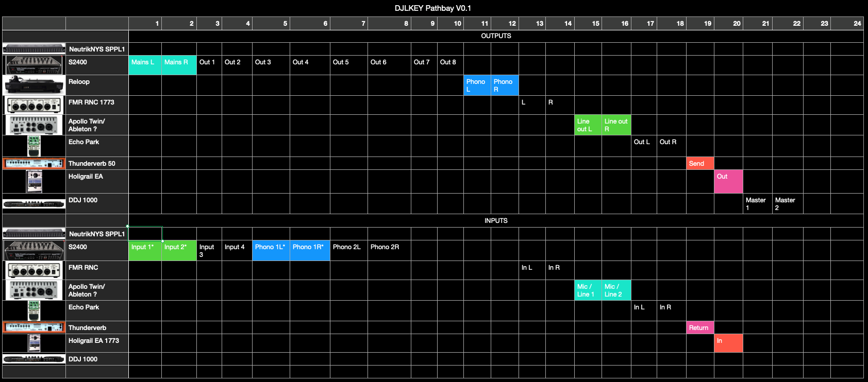
Task: Click the selected empty cell under NeutrikNYS Inputs
Action: click(145, 234)
